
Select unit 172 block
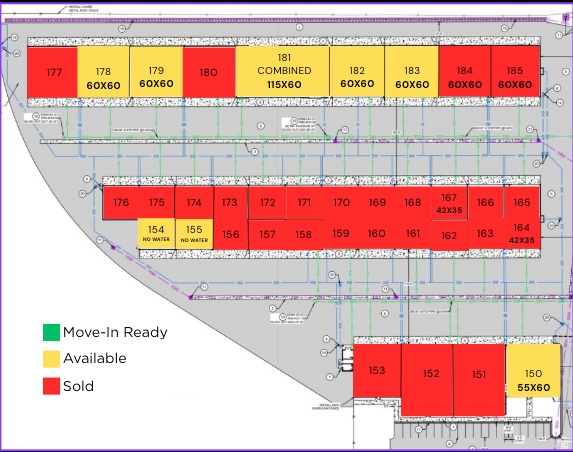click(x=267, y=203)
